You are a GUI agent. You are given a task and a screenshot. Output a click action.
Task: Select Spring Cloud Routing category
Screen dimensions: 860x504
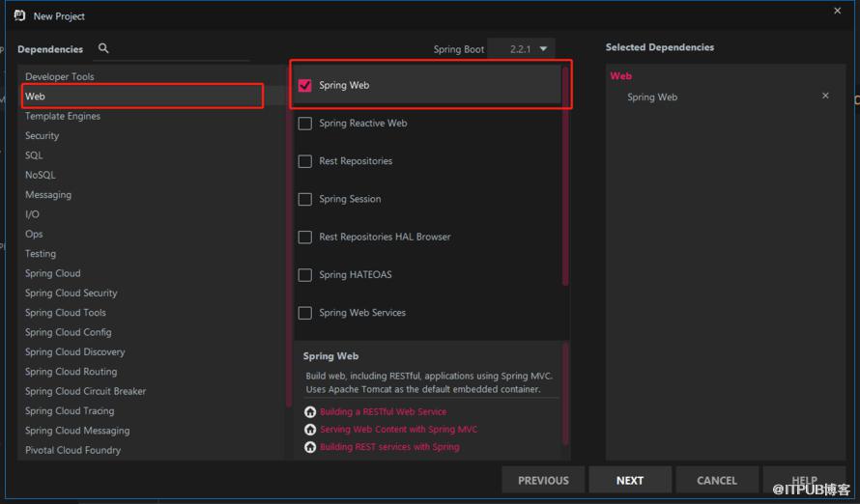(x=153, y=372)
